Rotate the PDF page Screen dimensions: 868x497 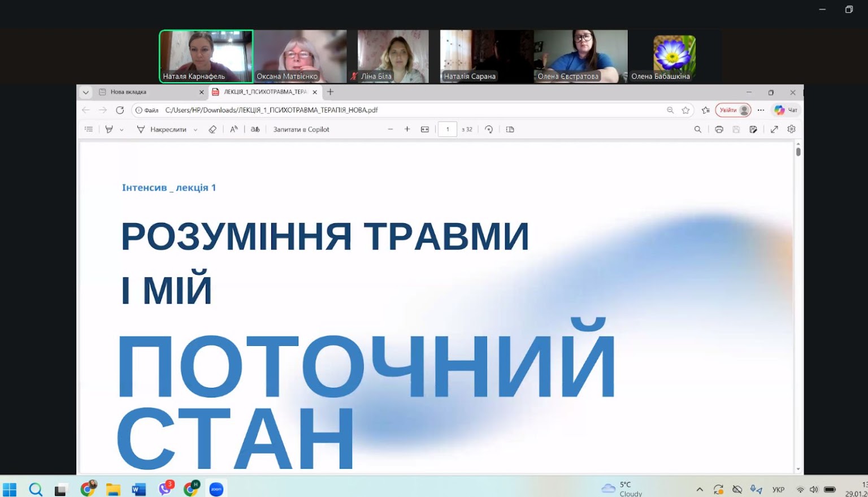click(489, 129)
